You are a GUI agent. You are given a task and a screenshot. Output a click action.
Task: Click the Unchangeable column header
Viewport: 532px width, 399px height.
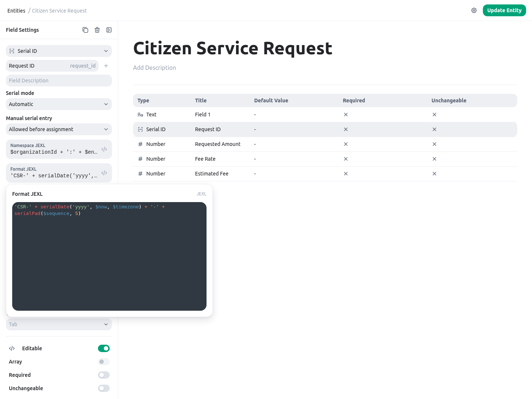pyautogui.click(x=449, y=100)
